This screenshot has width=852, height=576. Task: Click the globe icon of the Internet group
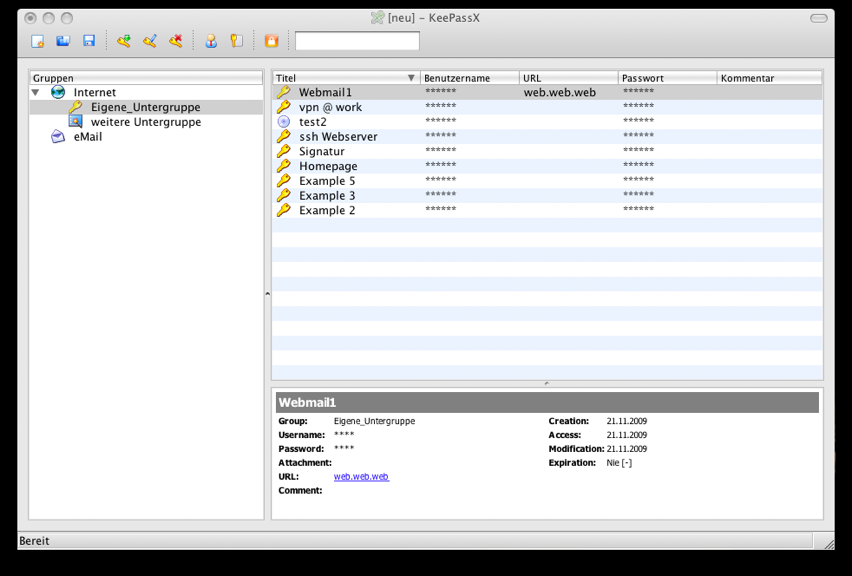pyautogui.click(x=58, y=92)
